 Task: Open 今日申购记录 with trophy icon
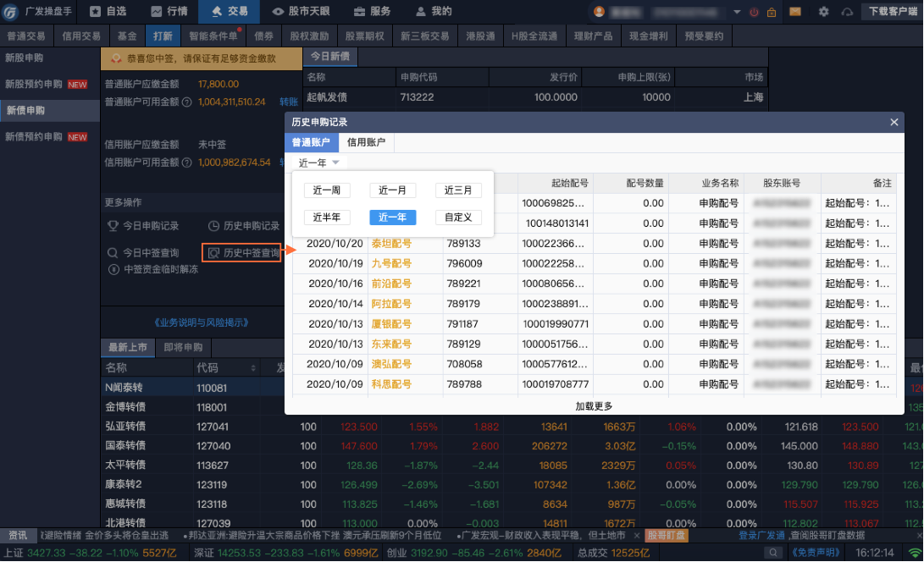(143, 226)
